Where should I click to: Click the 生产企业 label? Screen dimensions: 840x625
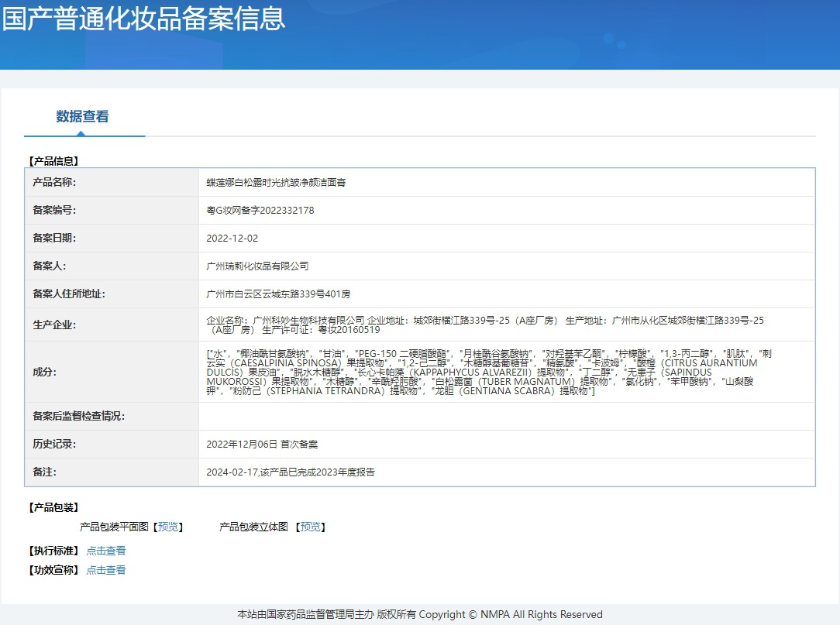pyautogui.click(x=54, y=325)
